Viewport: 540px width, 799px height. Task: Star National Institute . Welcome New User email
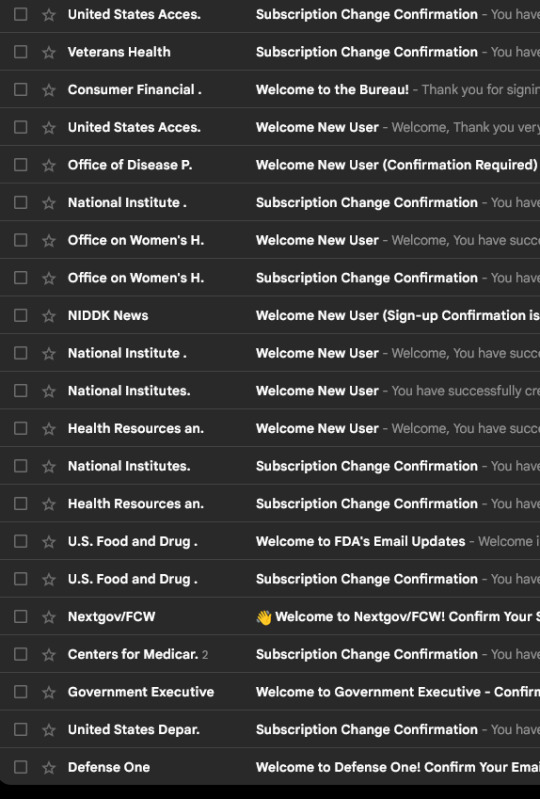tap(49, 354)
